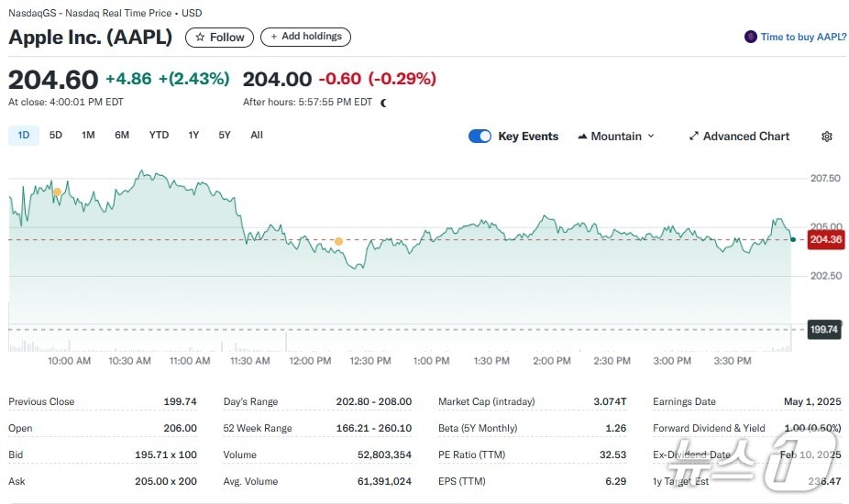Click the after-hours moon icon

[383, 103]
